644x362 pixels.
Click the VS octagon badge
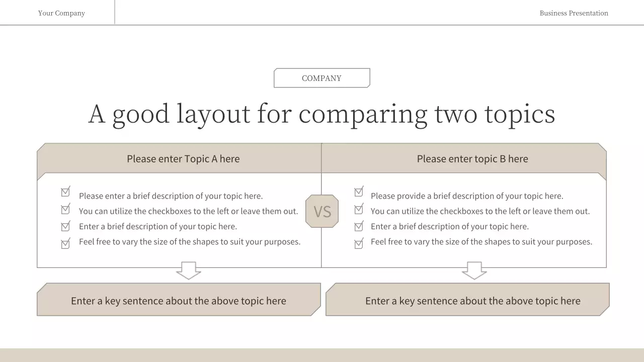pos(322,211)
